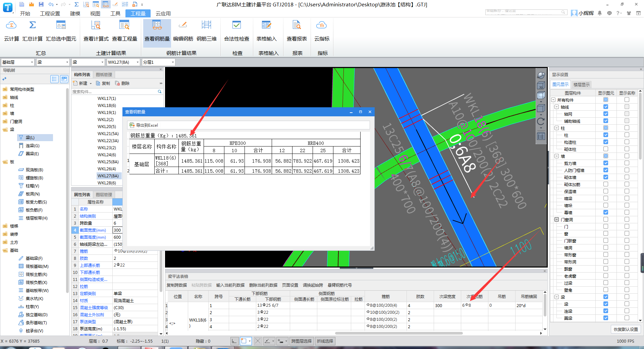
Task: Open the 建模 ribbon tab
Action: (x=75, y=13)
